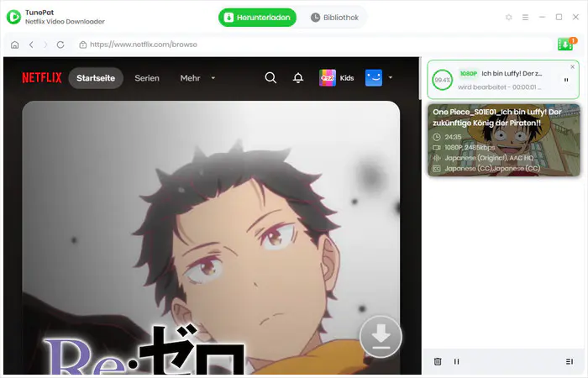Select Startseite in Netflix navigation
Image resolution: width=588 pixels, height=378 pixels.
[96, 78]
